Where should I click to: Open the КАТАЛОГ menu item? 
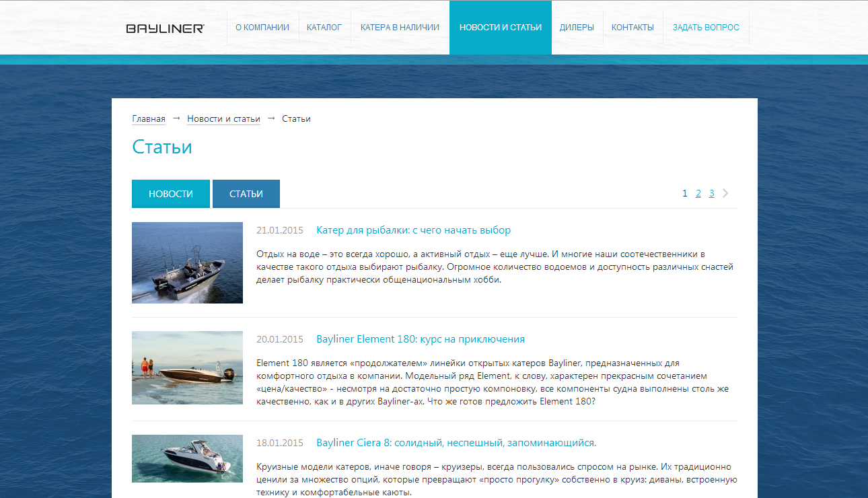pos(324,28)
